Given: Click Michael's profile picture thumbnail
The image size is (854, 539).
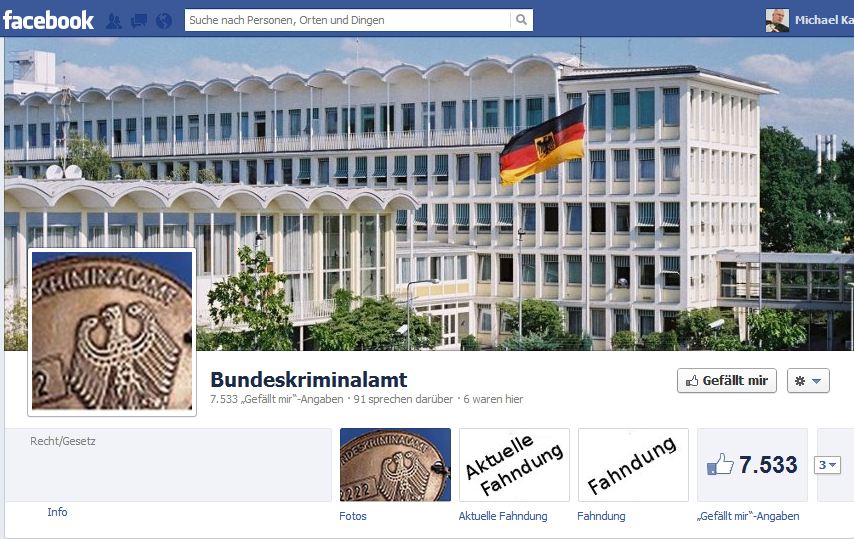Looking at the screenshot, I should (x=777, y=21).
